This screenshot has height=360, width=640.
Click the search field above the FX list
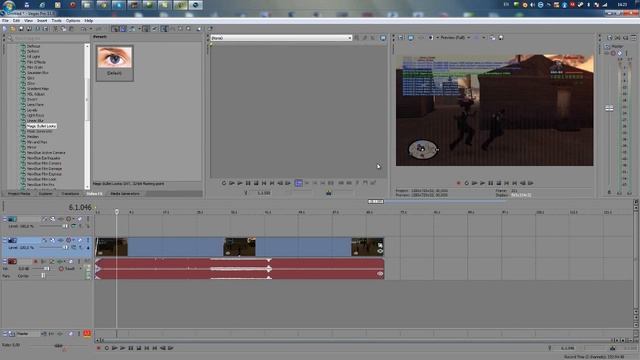pos(49,38)
